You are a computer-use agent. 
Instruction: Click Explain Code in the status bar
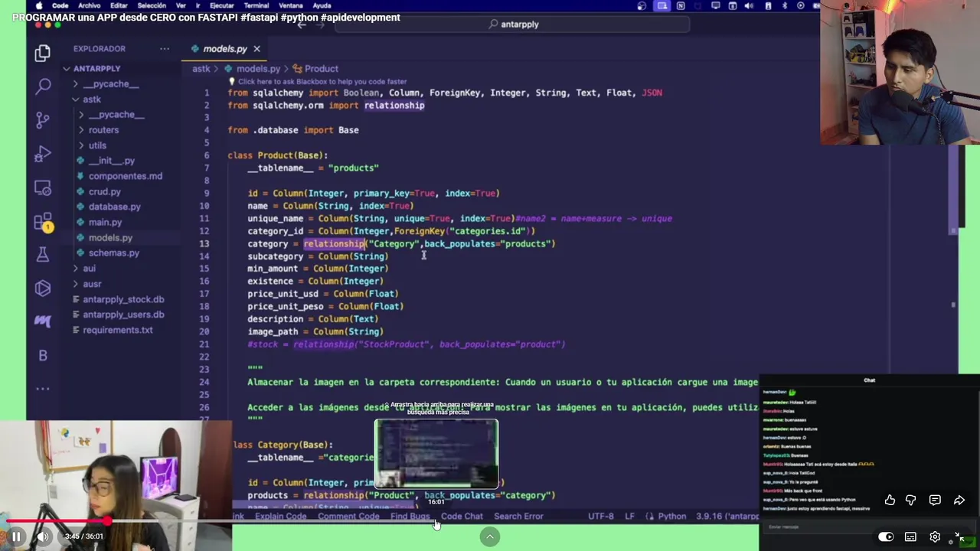[280, 517]
